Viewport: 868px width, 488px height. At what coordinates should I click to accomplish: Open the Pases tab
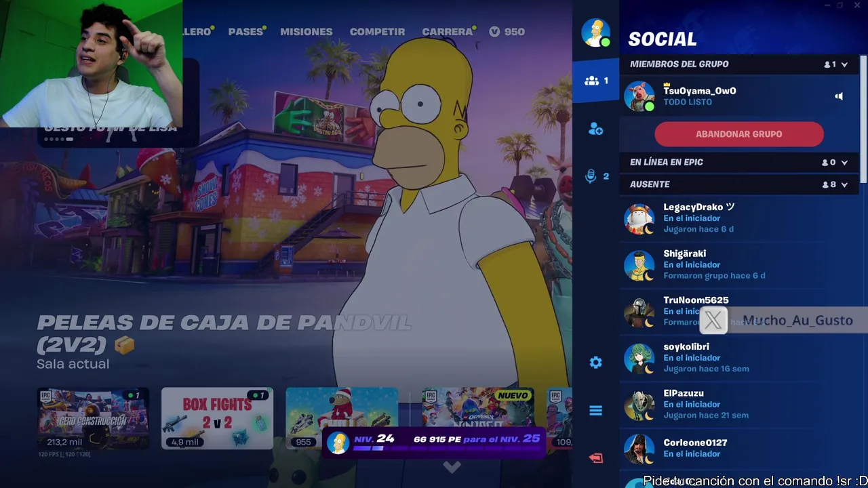tap(245, 32)
